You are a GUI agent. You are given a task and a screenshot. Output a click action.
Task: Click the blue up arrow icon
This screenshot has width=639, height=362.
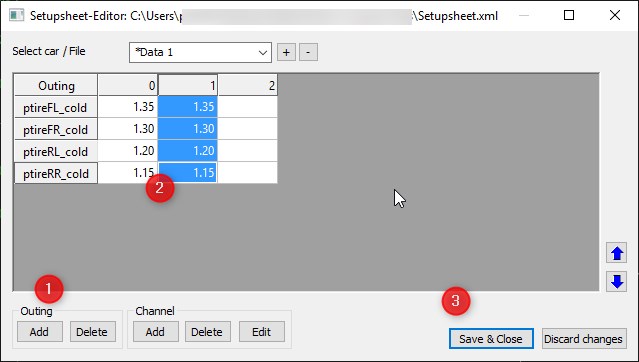pyautogui.click(x=616, y=254)
